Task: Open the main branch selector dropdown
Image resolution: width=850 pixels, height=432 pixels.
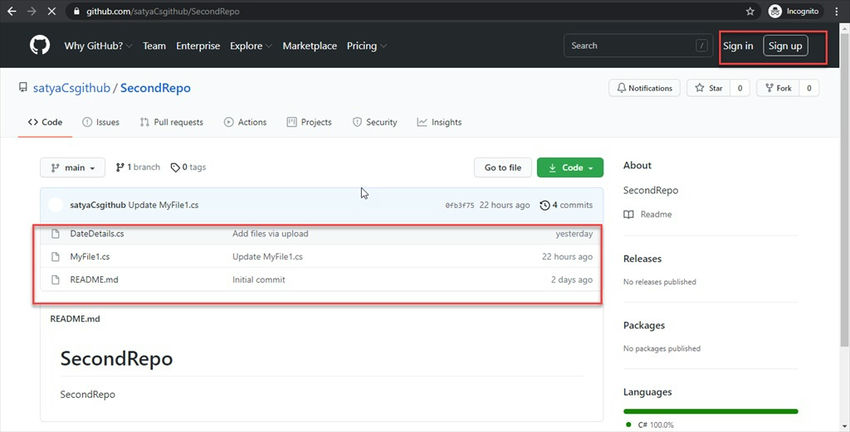Action: coord(73,167)
